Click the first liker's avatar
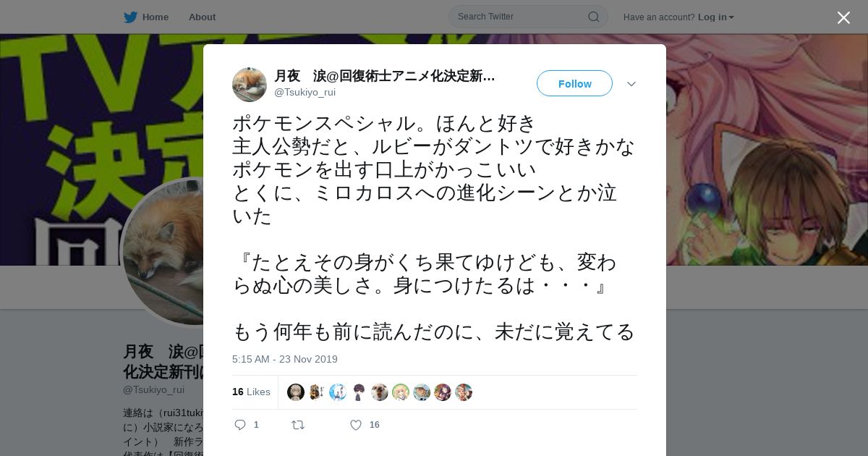Image resolution: width=868 pixels, height=456 pixels. tap(296, 392)
